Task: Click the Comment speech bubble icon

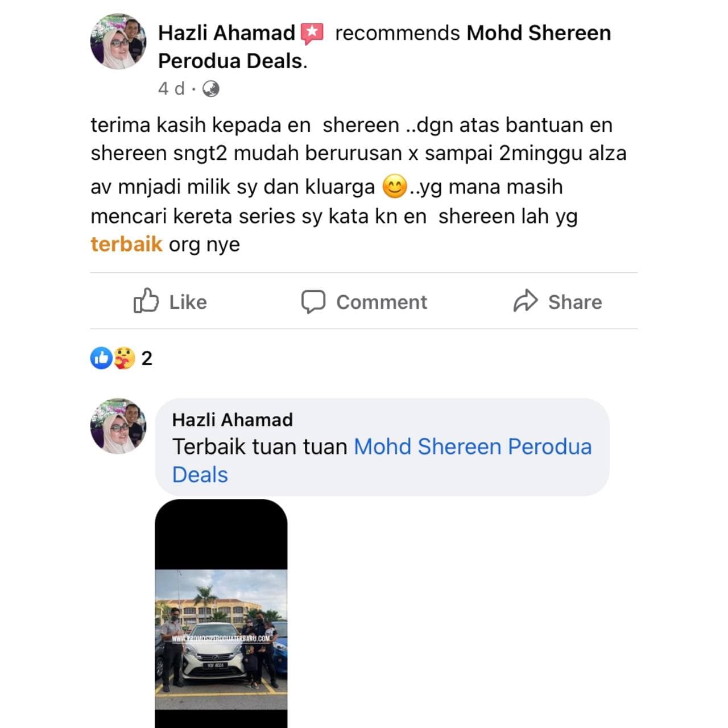Action: [313, 302]
